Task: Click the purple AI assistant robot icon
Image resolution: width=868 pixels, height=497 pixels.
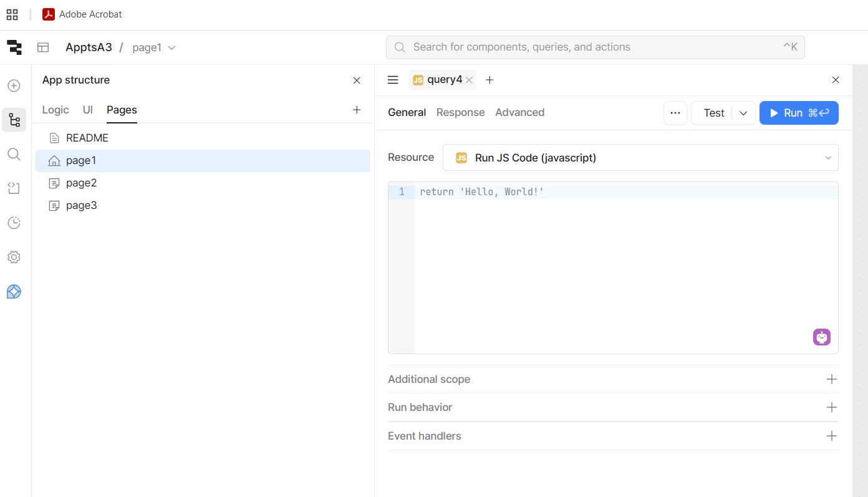Action: pyautogui.click(x=821, y=337)
